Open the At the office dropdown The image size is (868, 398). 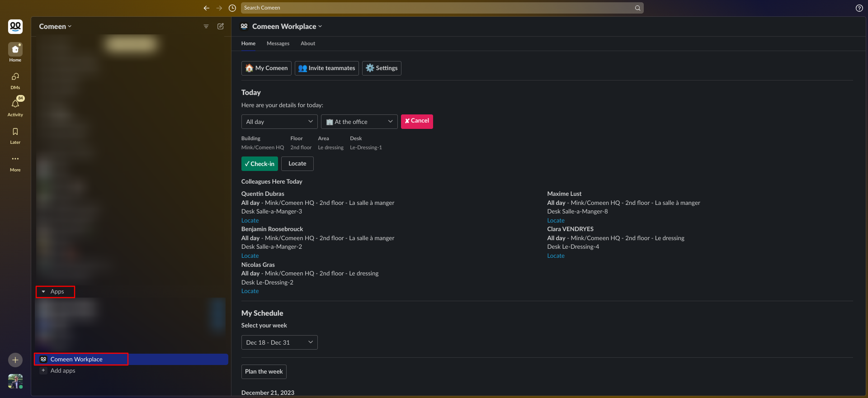[359, 122]
